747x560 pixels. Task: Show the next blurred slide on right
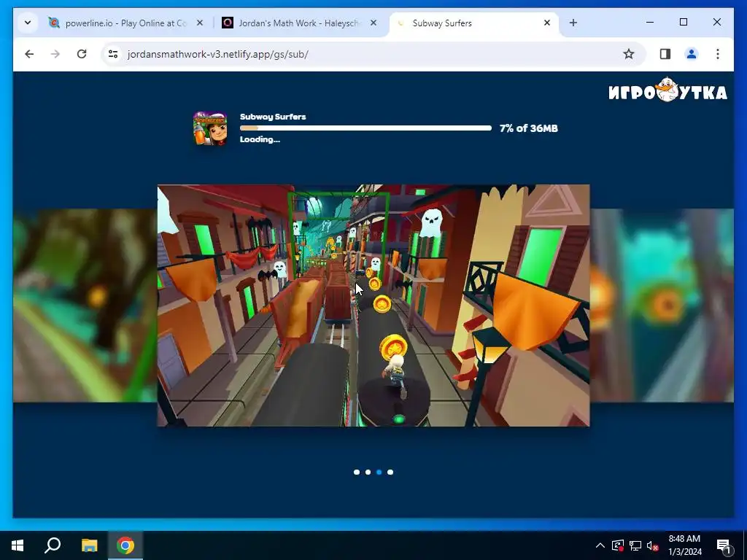point(662,306)
